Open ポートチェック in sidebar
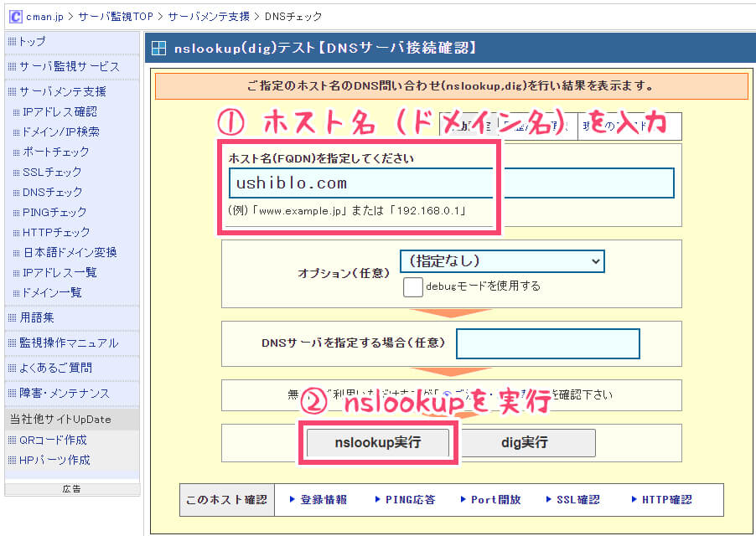Image resolution: width=756 pixels, height=536 pixels. [56, 152]
